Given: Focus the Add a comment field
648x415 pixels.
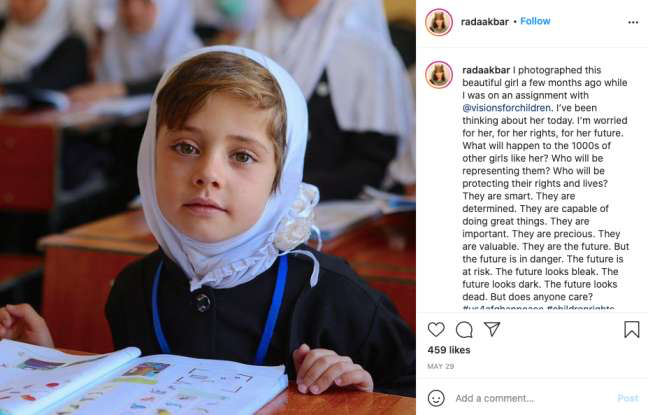Looking at the screenshot, I should pyautogui.click(x=531, y=398).
